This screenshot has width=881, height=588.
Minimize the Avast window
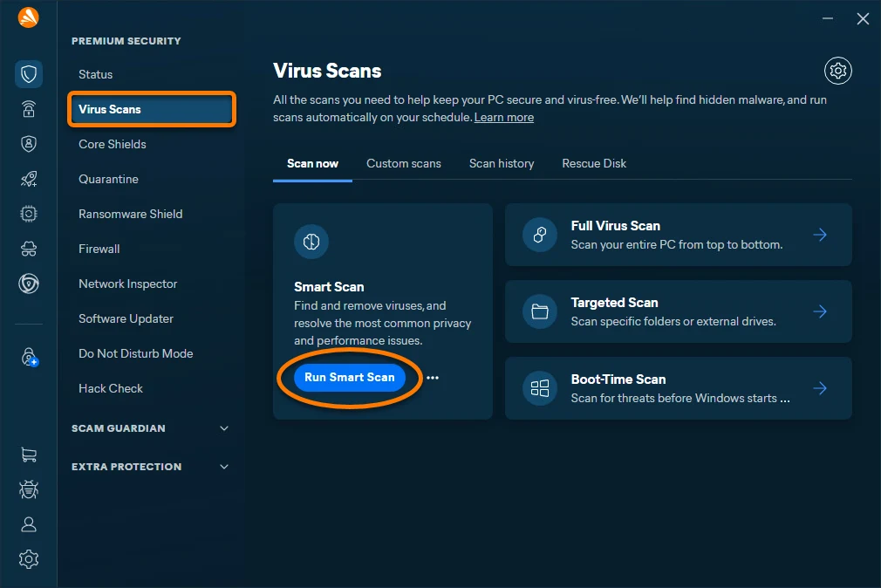828,18
